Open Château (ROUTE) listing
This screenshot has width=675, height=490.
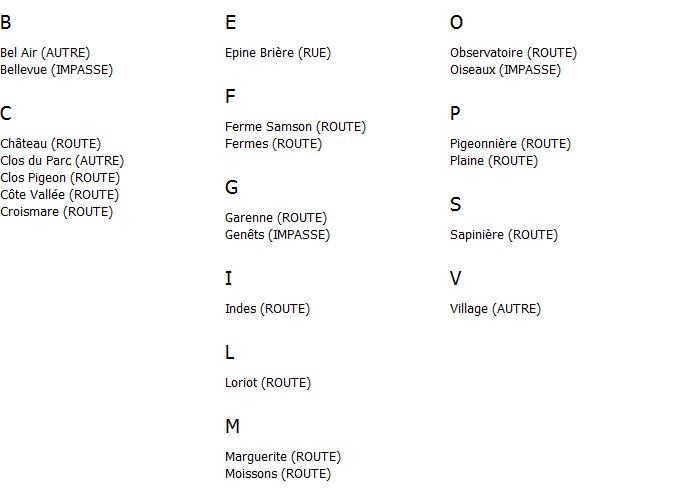tap(51, 144)
